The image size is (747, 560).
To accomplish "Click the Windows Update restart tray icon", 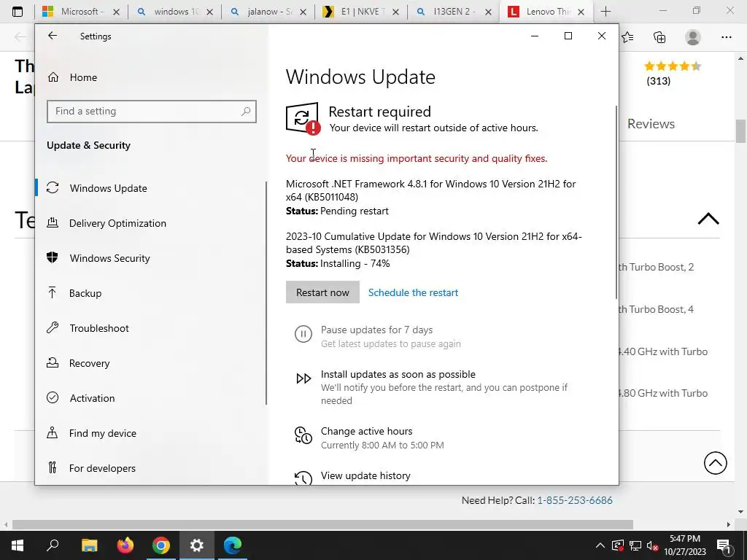I will point(617,545).
